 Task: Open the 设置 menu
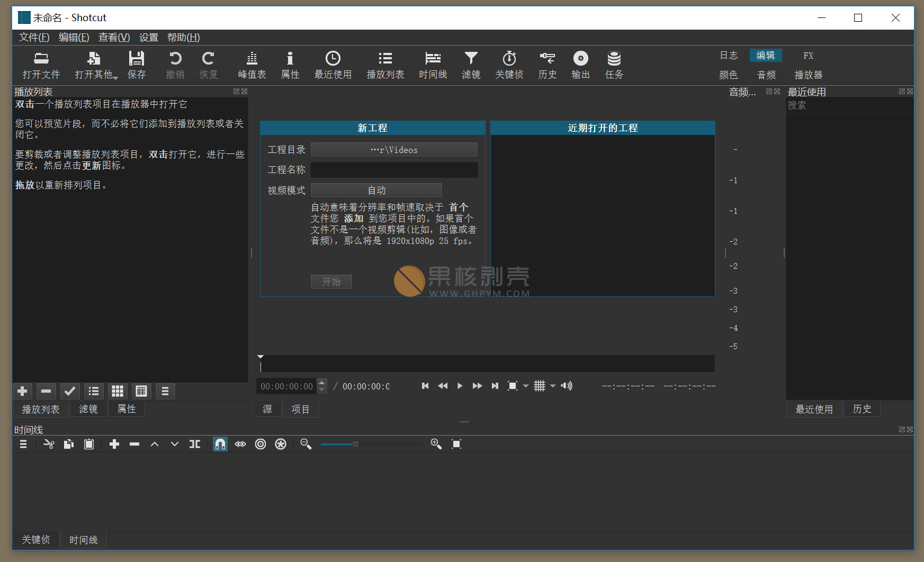tap(148, 37)
